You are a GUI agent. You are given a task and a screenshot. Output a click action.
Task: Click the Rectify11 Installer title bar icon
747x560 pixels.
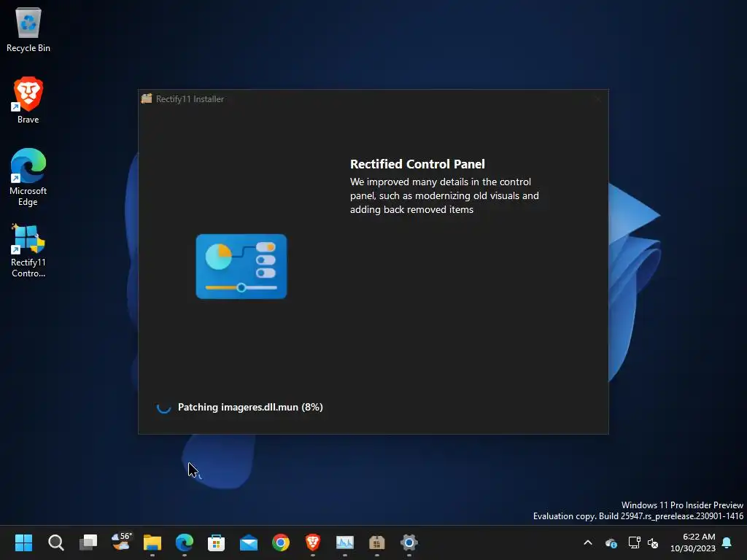146,98
